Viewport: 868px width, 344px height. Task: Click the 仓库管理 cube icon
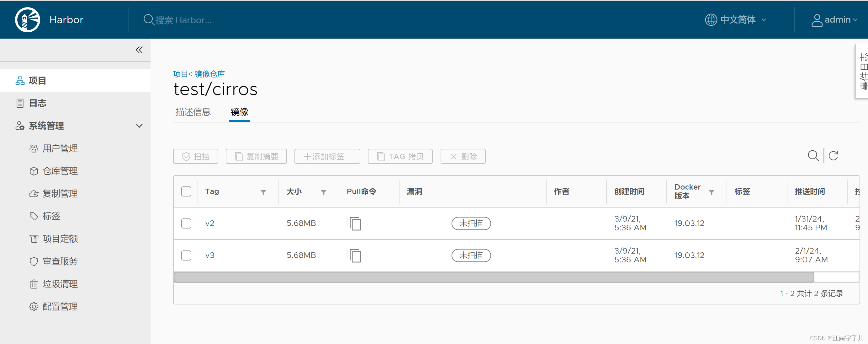pos(34,171)
